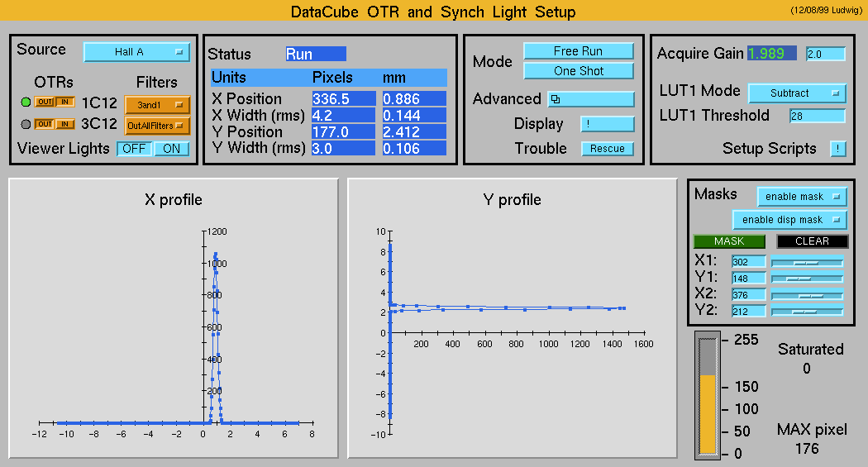Click the LUT1 Threshold input field
This screenshot has height=467, width=868.
tap(817, 117)
